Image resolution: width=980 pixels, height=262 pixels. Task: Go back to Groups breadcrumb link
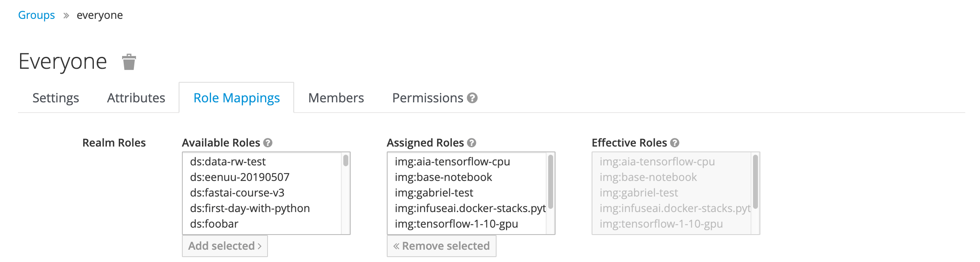point(36,15)
